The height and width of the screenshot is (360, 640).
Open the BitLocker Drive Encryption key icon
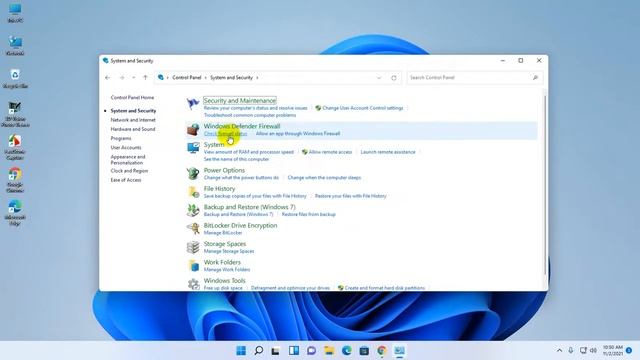point(193,228)
